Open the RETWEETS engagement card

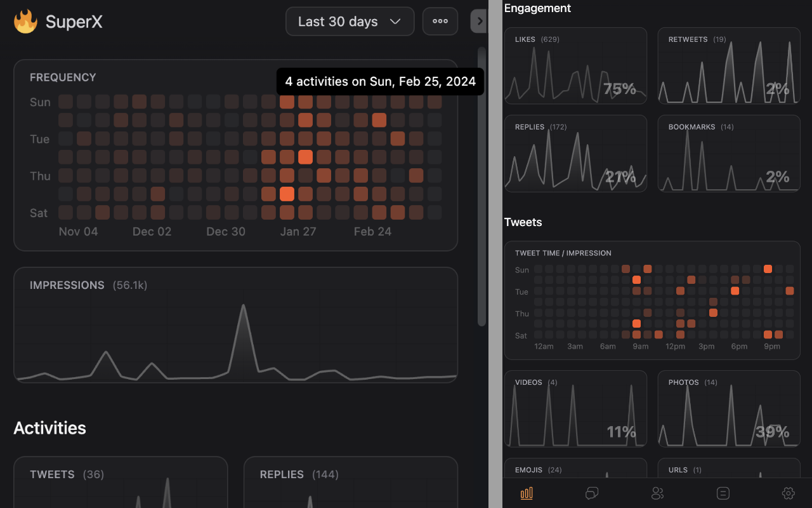tap(728, 65)
